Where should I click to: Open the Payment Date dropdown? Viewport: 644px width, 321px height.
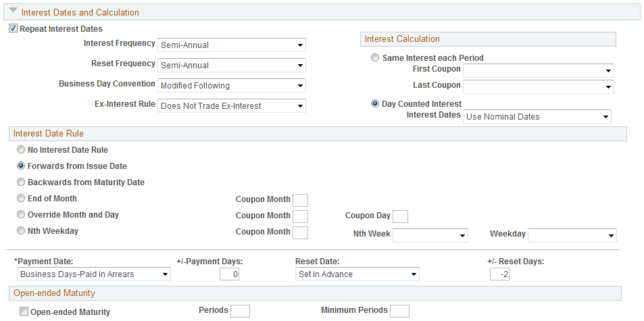coord(93,274)
